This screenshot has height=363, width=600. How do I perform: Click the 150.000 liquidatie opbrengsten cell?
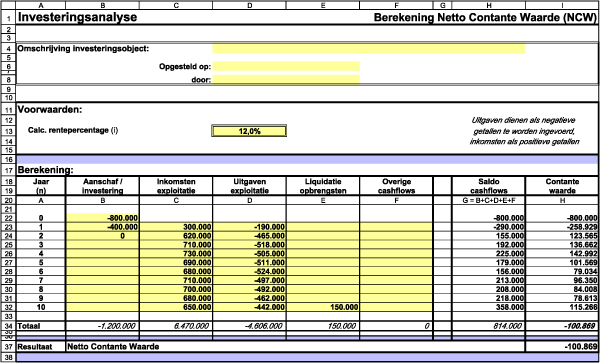click(x=323, y=307)
